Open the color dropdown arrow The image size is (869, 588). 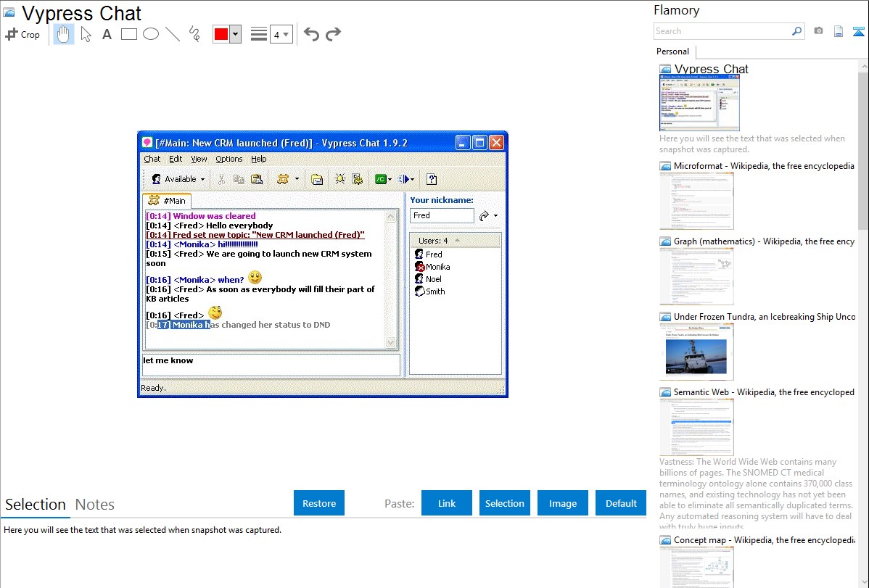(236, 34)
